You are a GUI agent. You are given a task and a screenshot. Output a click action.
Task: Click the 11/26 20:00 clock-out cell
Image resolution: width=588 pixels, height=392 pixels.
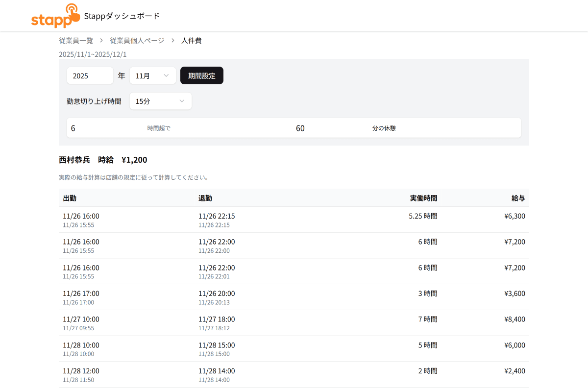(x=217, y=294)
